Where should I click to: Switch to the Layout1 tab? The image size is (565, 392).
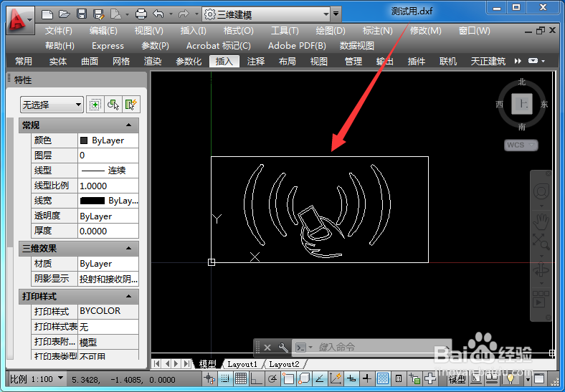242,364
